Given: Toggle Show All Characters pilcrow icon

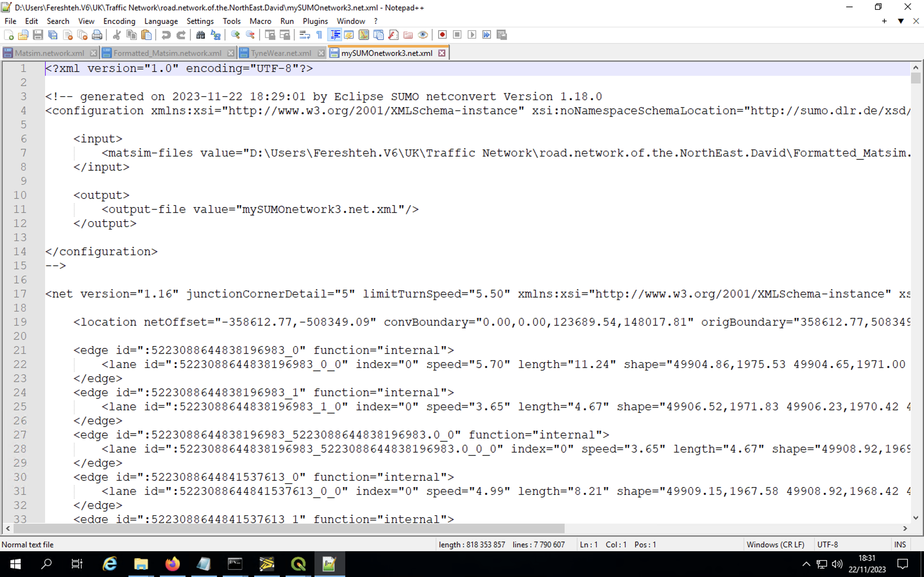Looking at the screenshot, I should [319, 35].
